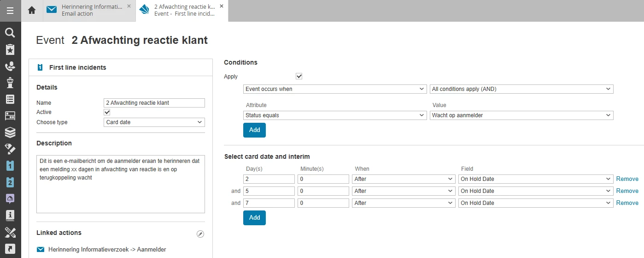Viewport: 644px width, 258px height.
Task: Open Herinnering Informatieverzoek linked action
Action: [107, 250]
